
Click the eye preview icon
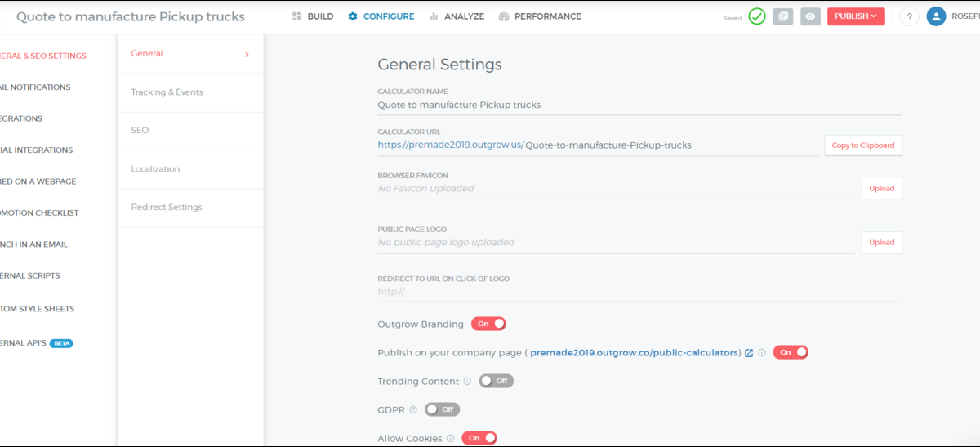point(810,16)
